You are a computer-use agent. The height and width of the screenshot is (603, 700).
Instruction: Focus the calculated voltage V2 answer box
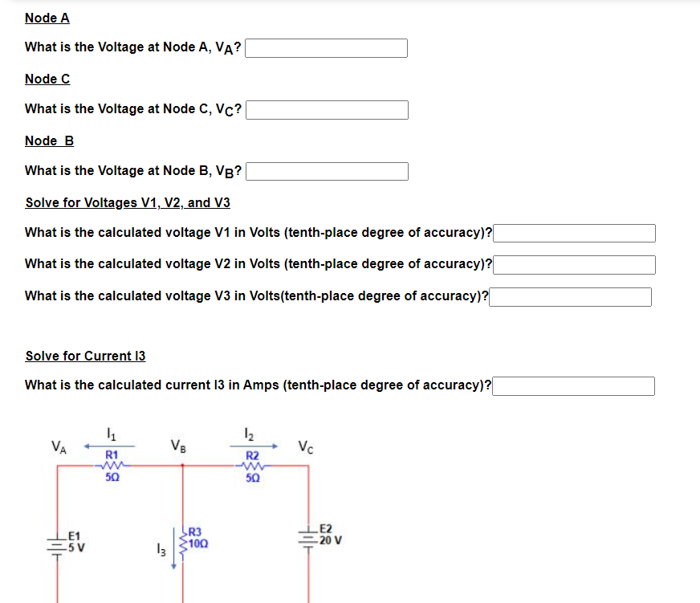pos(574,265)
